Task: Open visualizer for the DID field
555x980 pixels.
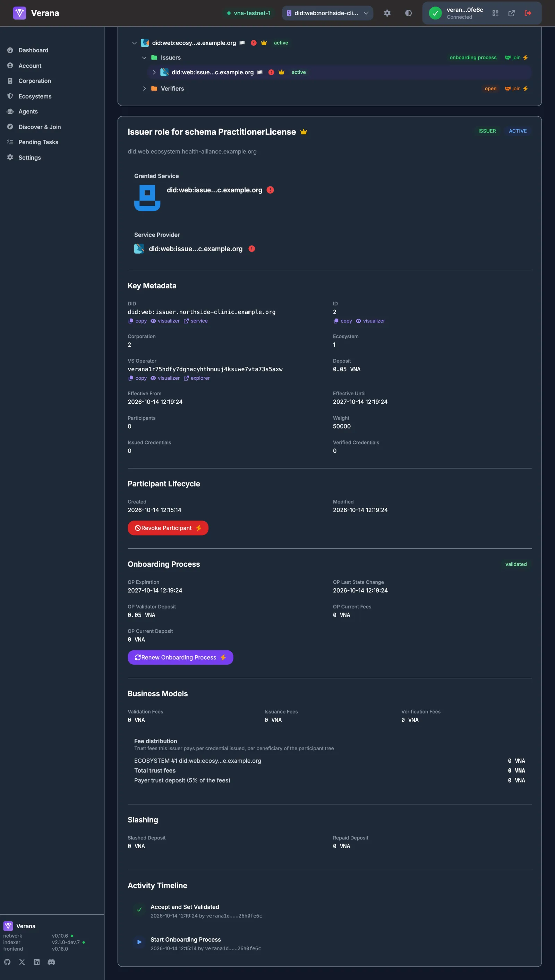Action: tap(165, 321)
